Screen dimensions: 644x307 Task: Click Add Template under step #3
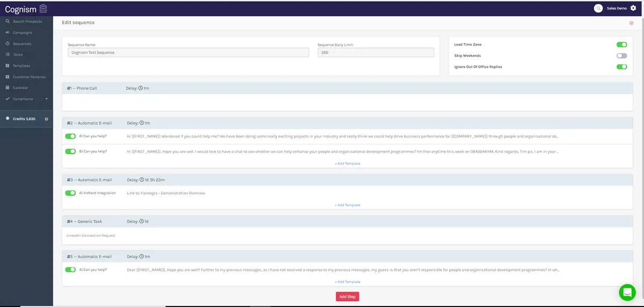(347, 205)
